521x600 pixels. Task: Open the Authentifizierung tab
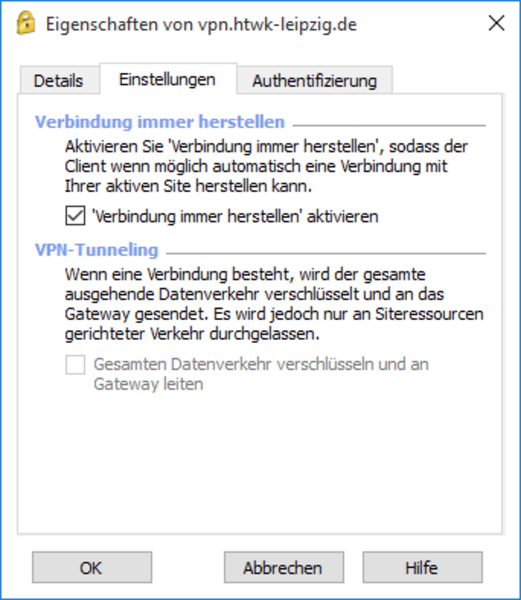(314, 81)
